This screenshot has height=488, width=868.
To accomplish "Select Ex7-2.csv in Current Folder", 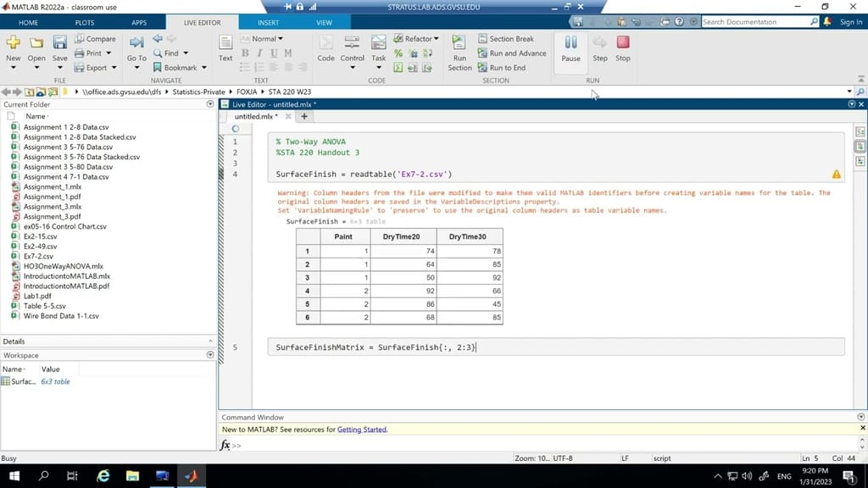I will (x=38, y=256).
